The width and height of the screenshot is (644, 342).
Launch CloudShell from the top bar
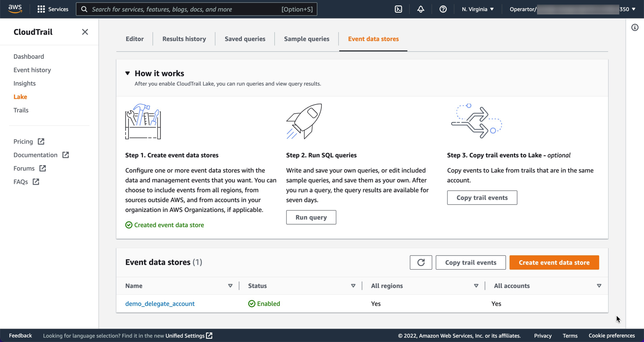tap(399, 9)
